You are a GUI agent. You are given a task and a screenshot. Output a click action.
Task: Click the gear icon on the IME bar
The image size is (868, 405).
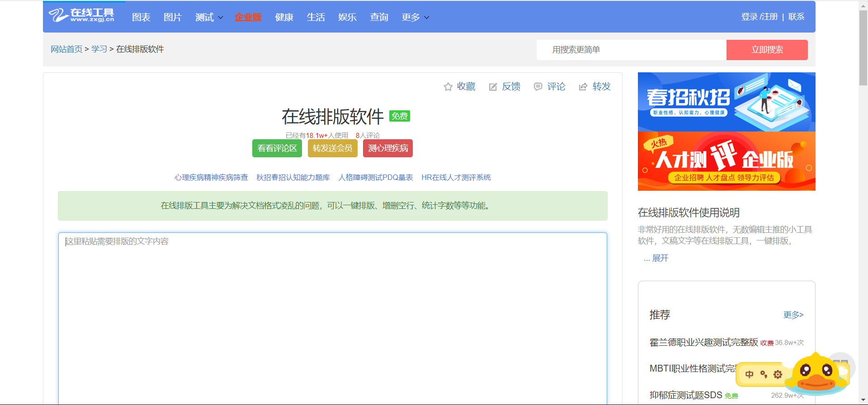point(778,374)
